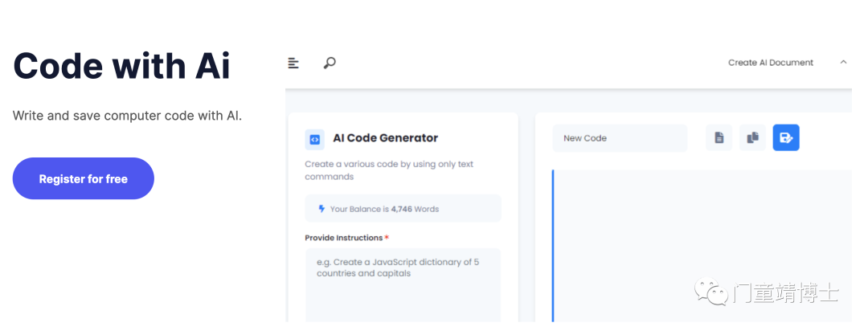Click 'Create a various code' description text

coord(389,170)
